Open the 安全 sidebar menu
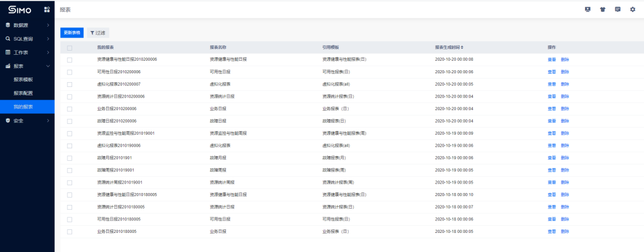The width and height of the screenshot is (644, 252). click(27, 121)
